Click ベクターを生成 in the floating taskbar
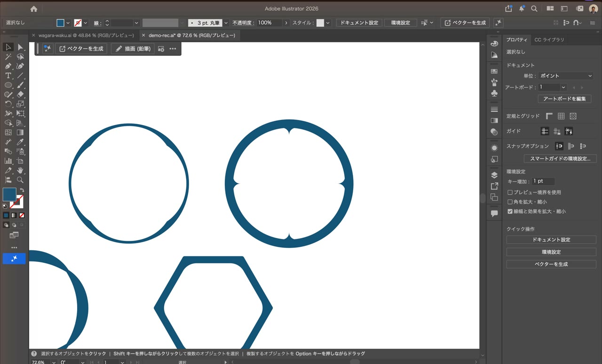The width and height of the screenshot is (602, 364). pos(81,48)
